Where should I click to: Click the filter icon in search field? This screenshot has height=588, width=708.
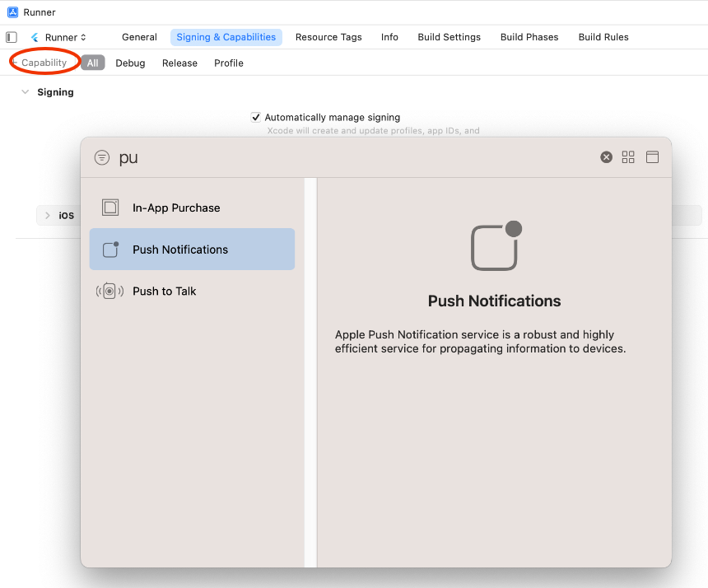coord(102,157)
